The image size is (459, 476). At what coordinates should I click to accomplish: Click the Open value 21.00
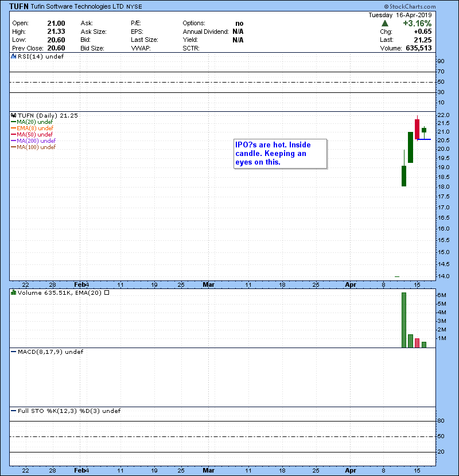(56, 24)
